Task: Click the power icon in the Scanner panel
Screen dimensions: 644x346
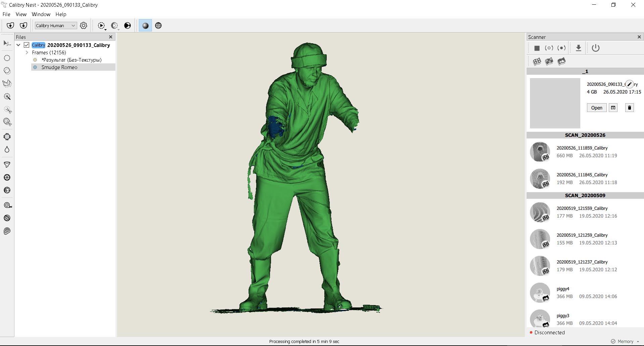Action: (595, 48)
